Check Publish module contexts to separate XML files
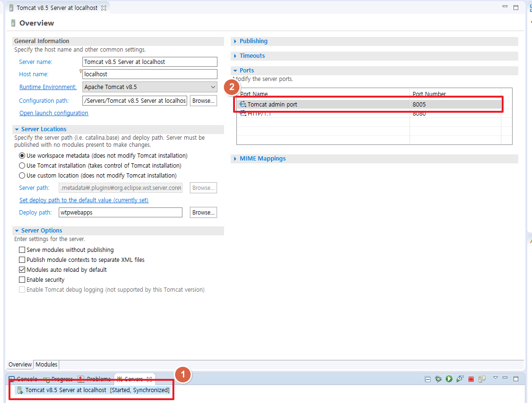This screenshot has width=532, height=403. pos(22,260)
